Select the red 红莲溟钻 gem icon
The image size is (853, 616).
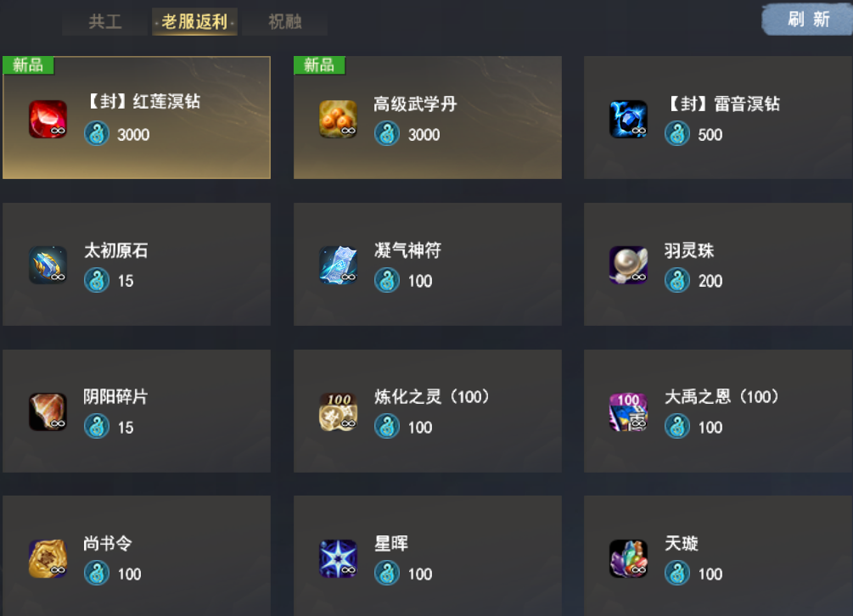[48, 119]
